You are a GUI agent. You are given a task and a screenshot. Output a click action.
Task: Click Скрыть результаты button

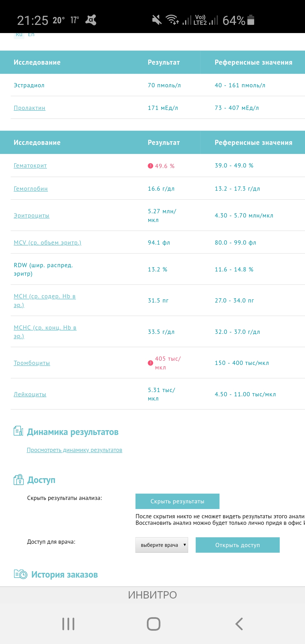point(177,501)
